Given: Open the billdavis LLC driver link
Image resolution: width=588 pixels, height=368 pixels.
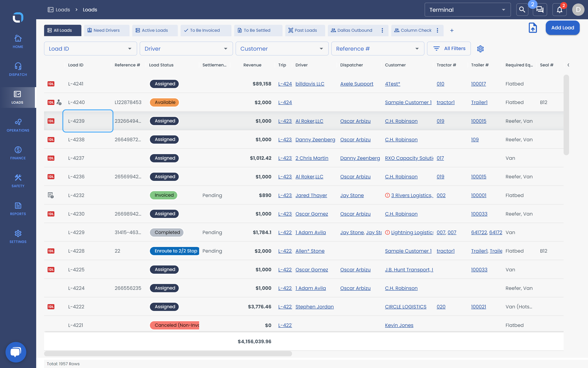Looking at the screenshot, I should tap(310, 84).
